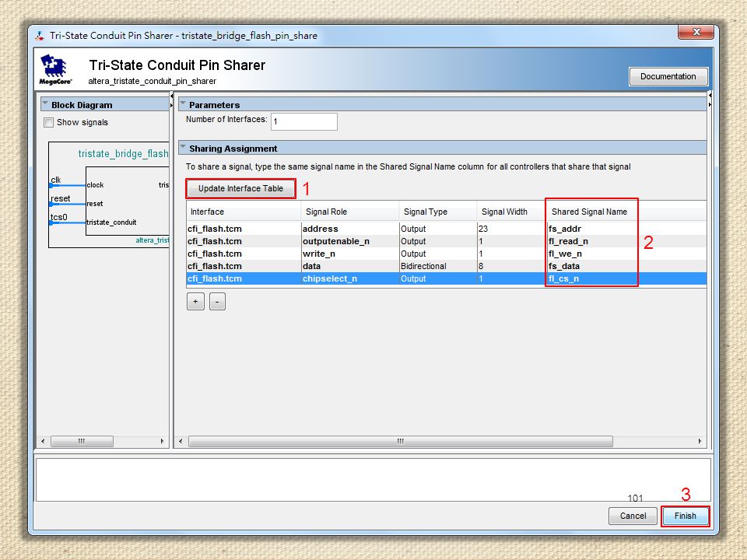Select the address signal role cell
Image resolution: width=747 pixels, height=560 pixels.
[349, 229]
